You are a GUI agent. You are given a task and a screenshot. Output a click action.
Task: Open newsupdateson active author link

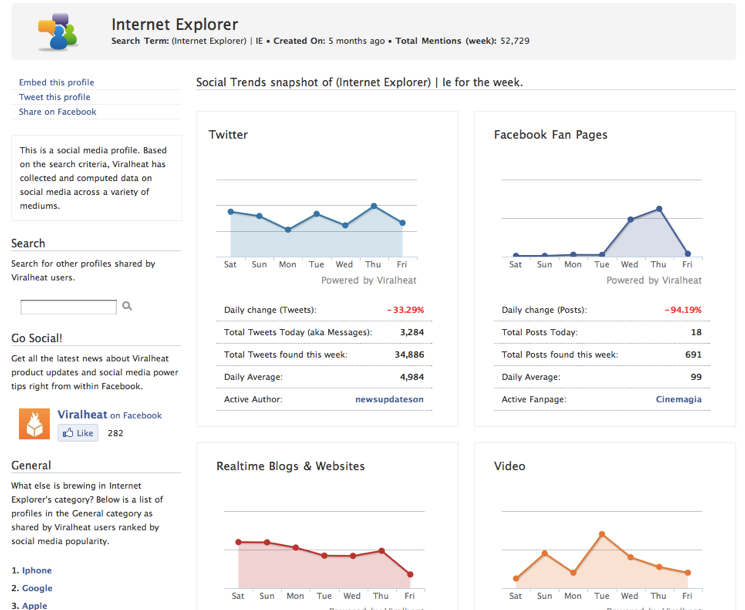click(389, 399)
